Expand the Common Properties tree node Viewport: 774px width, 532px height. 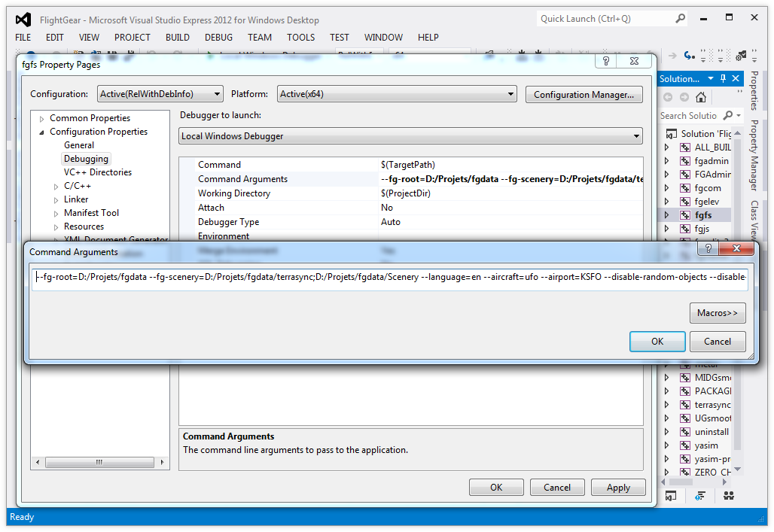point(42,118)
